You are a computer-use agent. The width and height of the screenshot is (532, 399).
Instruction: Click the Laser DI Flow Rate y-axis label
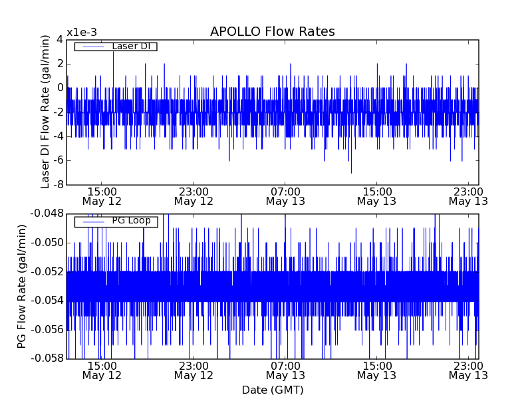point(46,112)
